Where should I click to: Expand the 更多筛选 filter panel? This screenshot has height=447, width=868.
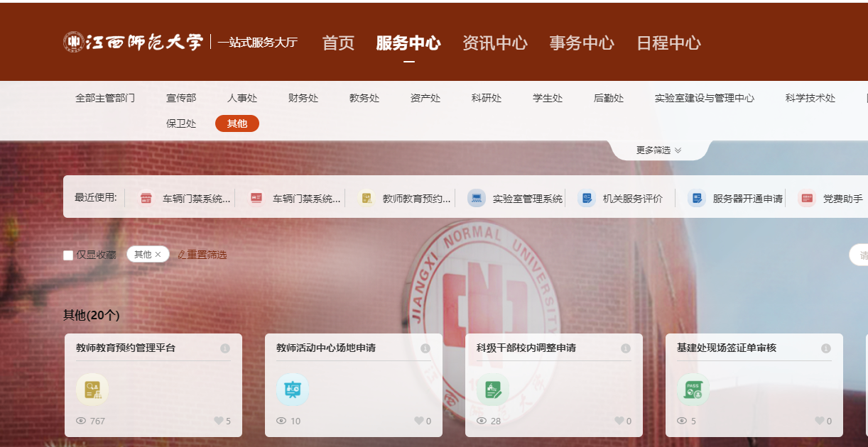click(x=658, y=150)
